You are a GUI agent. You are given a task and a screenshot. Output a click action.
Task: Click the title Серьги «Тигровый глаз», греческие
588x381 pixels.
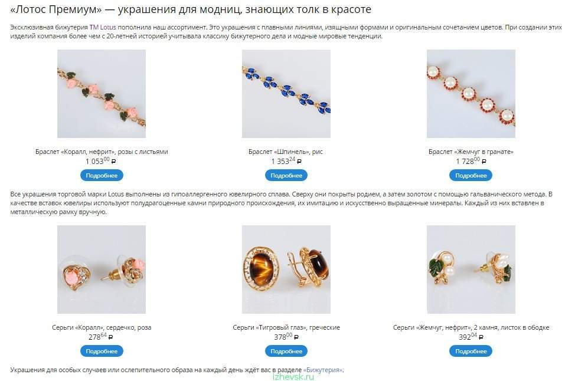pyautogui.click(x=286, y=327)
